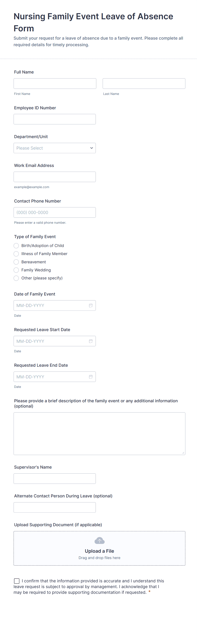Click the First Name input field
Image resolution: width=197 pixels, height=644 pixels.
pos(55,83)
